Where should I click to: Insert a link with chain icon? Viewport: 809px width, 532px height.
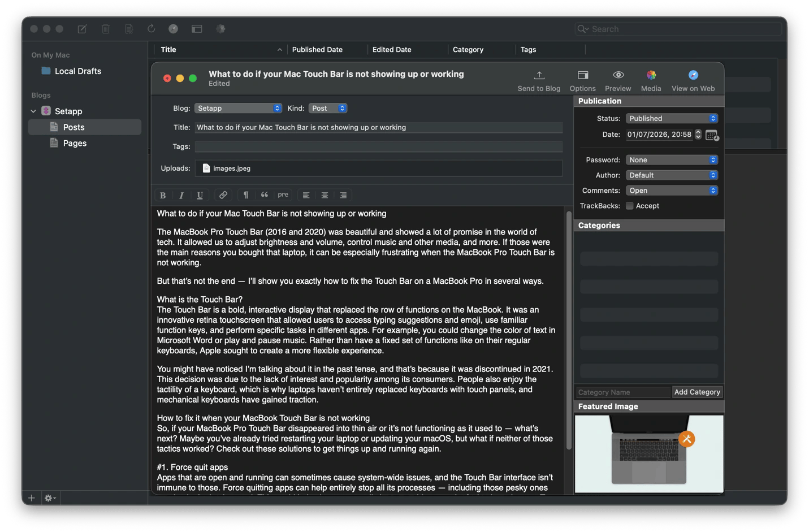[223, 195]
